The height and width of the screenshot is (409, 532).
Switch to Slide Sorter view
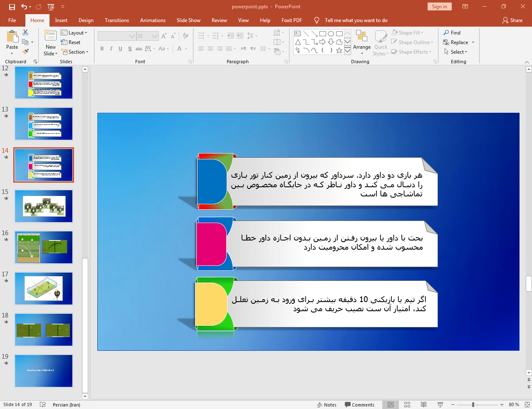click(x=407, y=404)
